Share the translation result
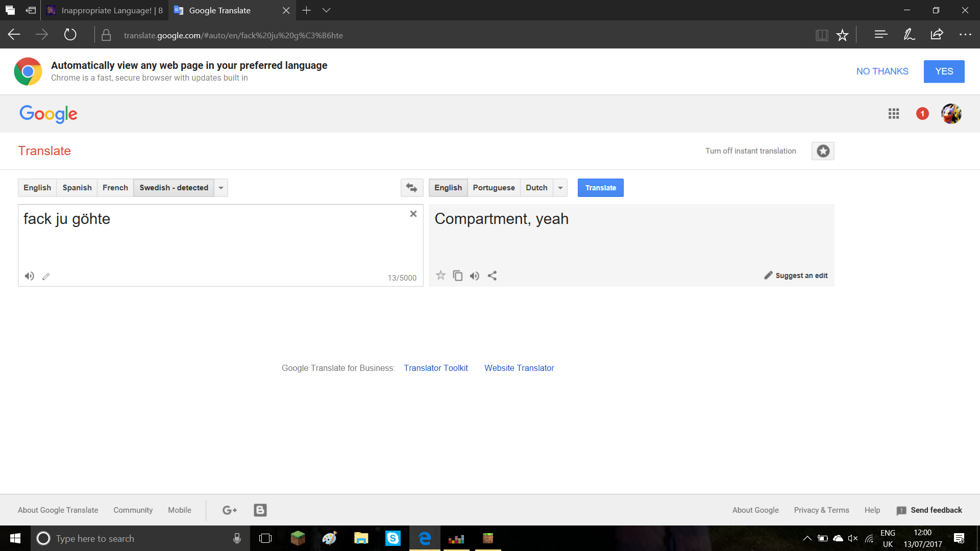 coord(492,275)
